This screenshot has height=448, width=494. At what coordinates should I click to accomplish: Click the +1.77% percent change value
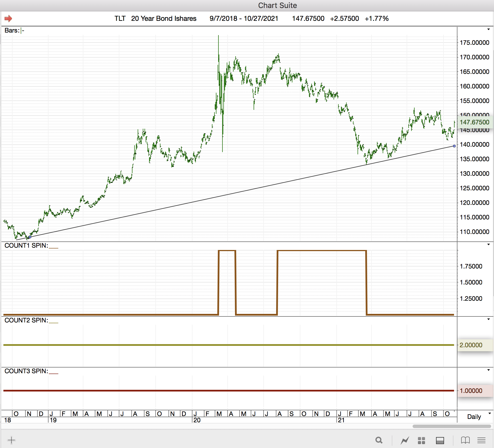coord(377,19)
